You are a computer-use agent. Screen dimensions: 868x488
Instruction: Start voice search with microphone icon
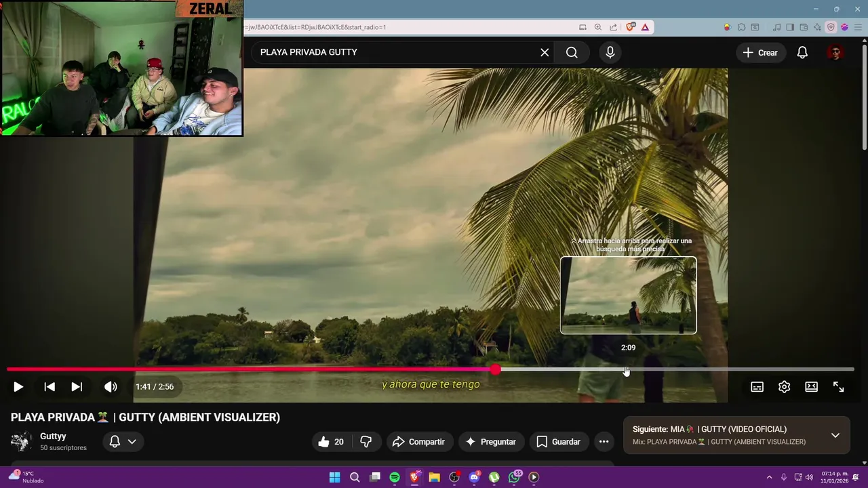[610, 52]
